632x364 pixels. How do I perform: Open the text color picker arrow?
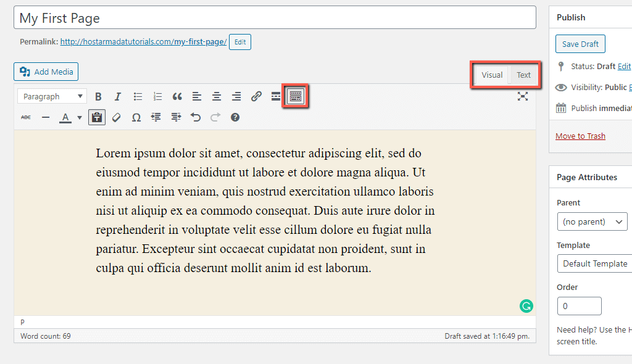point(80,118)
